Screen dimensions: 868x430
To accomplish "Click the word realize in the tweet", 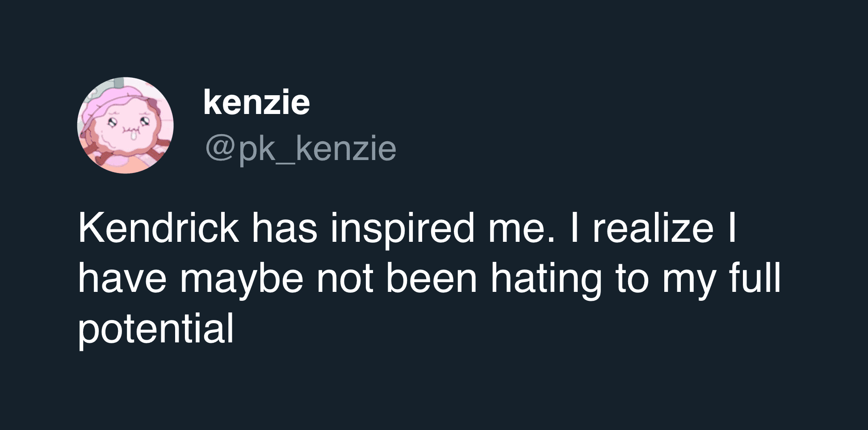I will [x=653, y=228].
